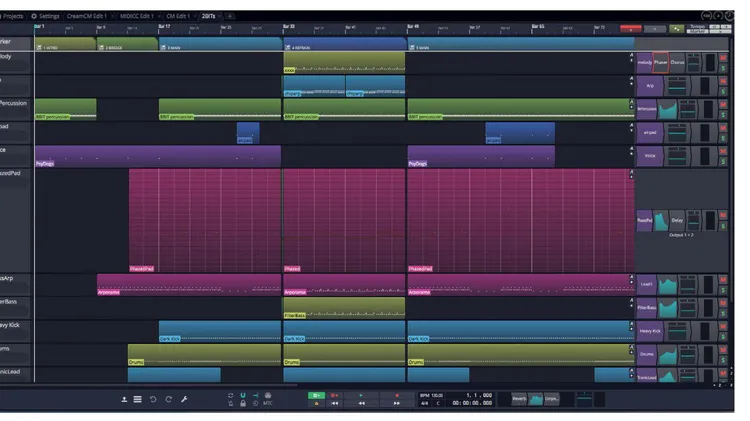Image resolution: width=750 pixels, height=421 pixels.
Task: Click the redo arrow icon
Action: (168, 399)
